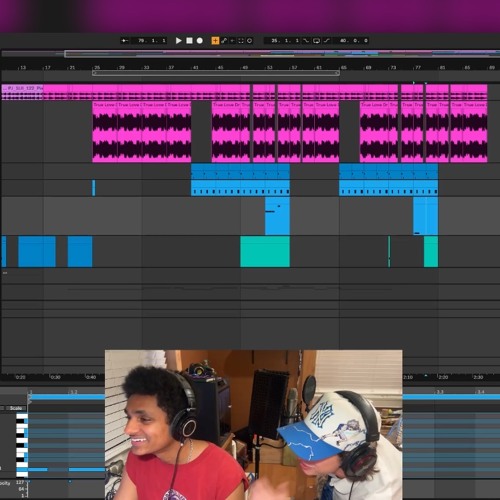This screenshot has width=500, height=500.
Task: Click the arrangement overview bar
Action: (250, 53)
